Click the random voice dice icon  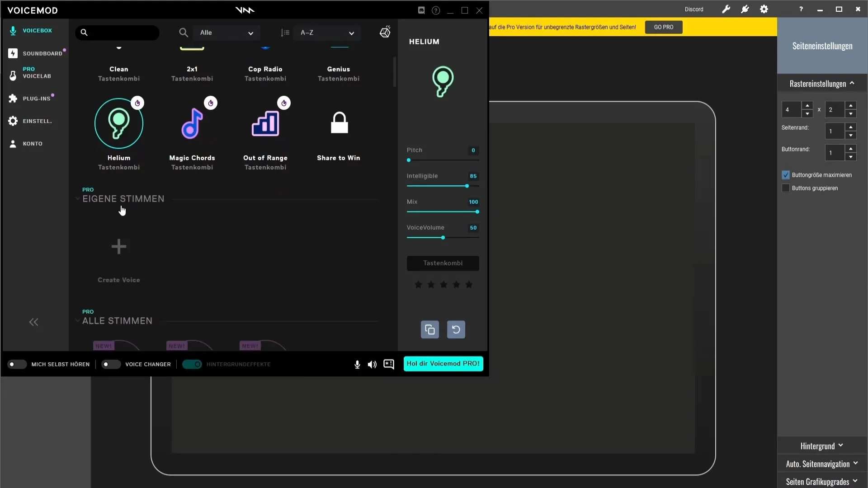pos(385,32)
